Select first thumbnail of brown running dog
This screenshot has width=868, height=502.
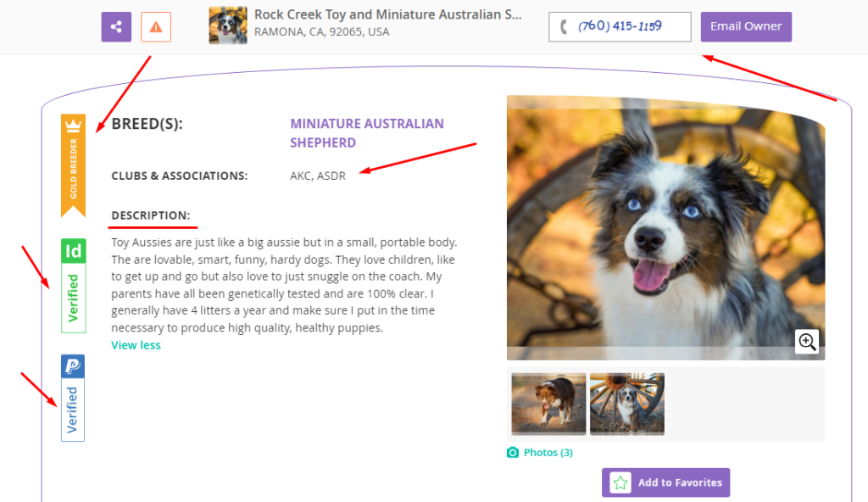pyautogui.click(x=548, y=404)
